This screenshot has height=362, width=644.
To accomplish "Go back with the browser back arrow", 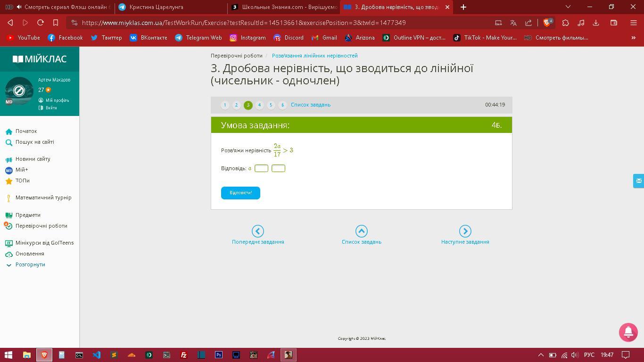I will click(10, 23).
